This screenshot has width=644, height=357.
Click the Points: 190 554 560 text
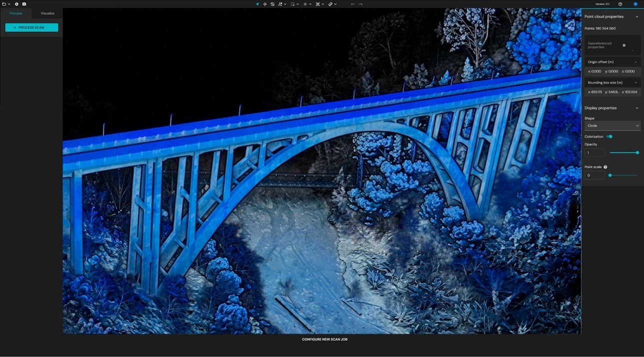[600, 28]
